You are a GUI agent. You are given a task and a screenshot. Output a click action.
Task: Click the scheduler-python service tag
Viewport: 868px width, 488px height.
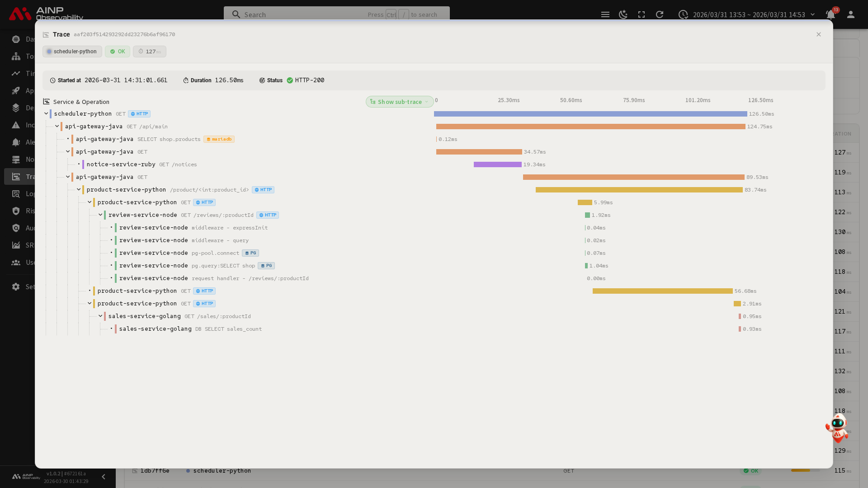point(72,52)
